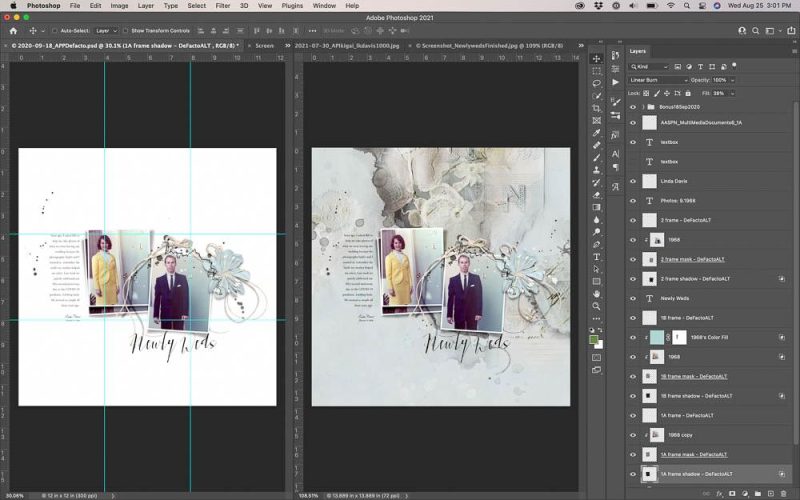Select the Brush tool
Image resolution: width=800 pixels, height=500 pixels.
point(596,158)
